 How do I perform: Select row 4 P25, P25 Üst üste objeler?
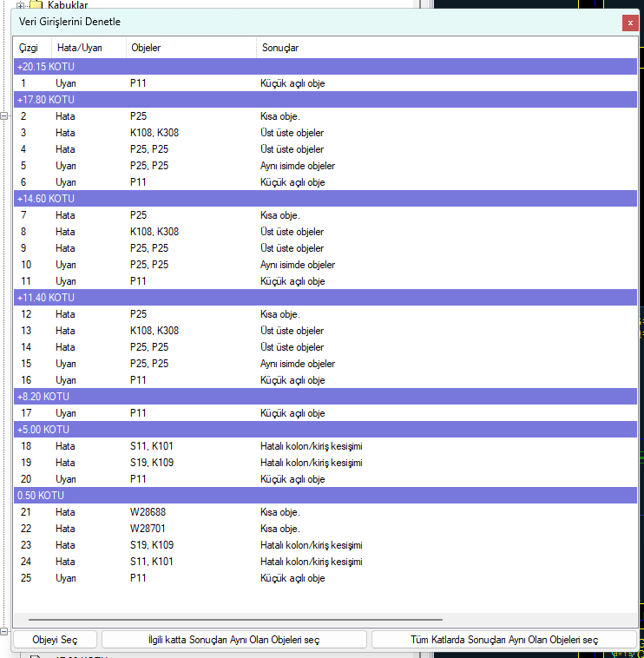tap(325, 149)
